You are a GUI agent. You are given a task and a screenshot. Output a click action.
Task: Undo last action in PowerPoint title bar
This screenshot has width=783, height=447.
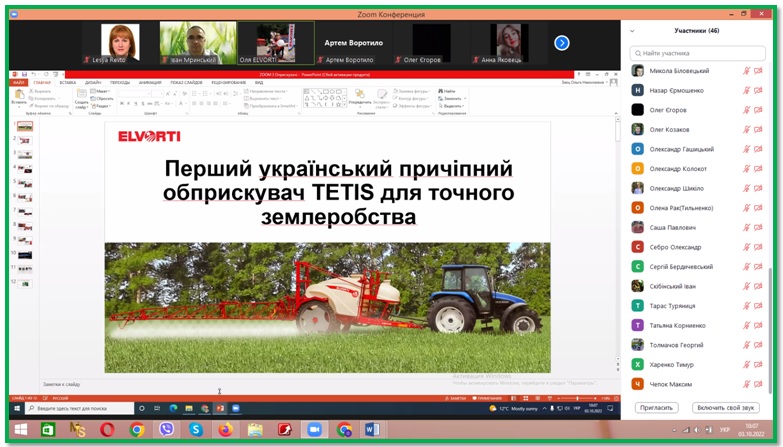[x=33, y=74]
